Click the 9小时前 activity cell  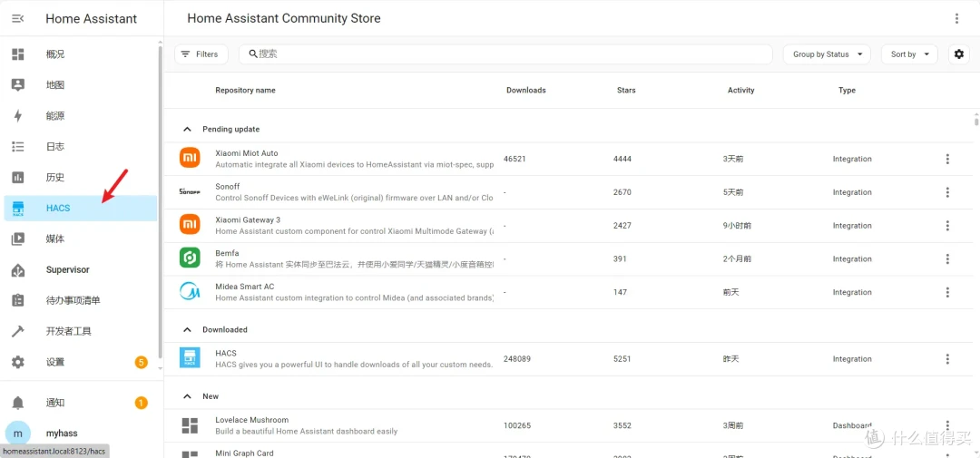click(x=737, y=226)
